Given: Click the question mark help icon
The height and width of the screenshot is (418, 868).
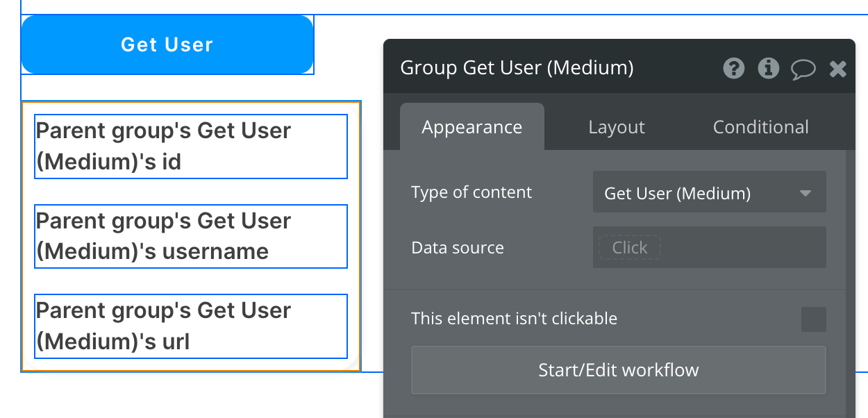Looking at the screenshot, I should [733, 68].
